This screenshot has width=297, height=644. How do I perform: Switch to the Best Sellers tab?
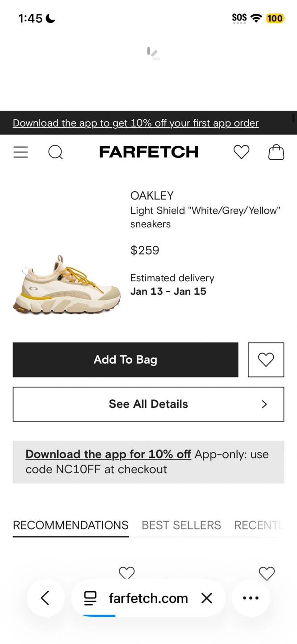pos(181,525)
